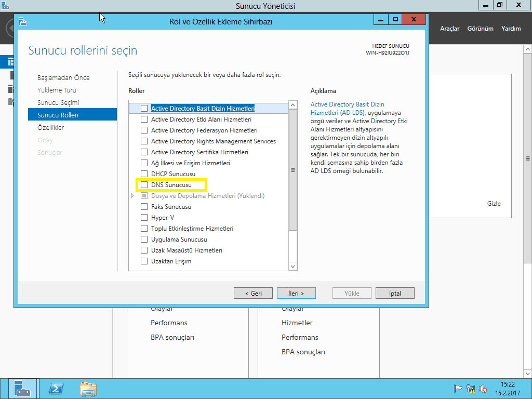Open the Görünüm menu
532x399 pixels.
point(481,29)
